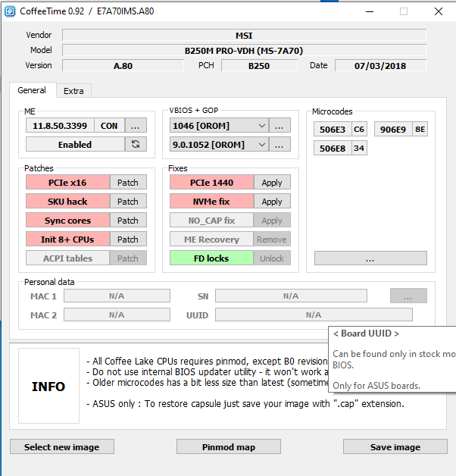
Task: Apply the NVMe fix
Action: [x=272, y=202]
